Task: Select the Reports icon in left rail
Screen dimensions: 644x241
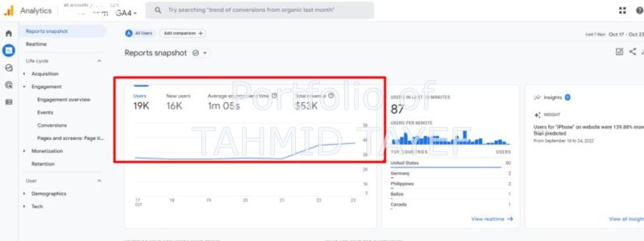Action: pos(9,51)
